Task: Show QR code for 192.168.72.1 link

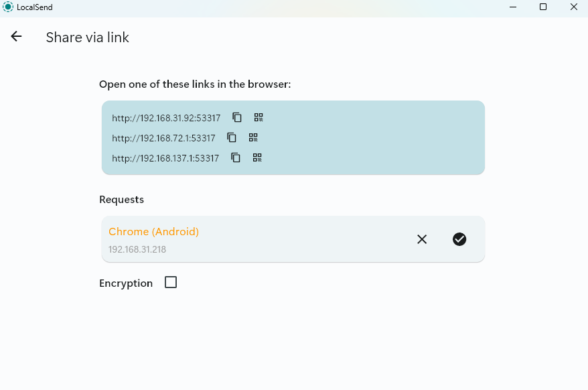Action: (253, 137)
